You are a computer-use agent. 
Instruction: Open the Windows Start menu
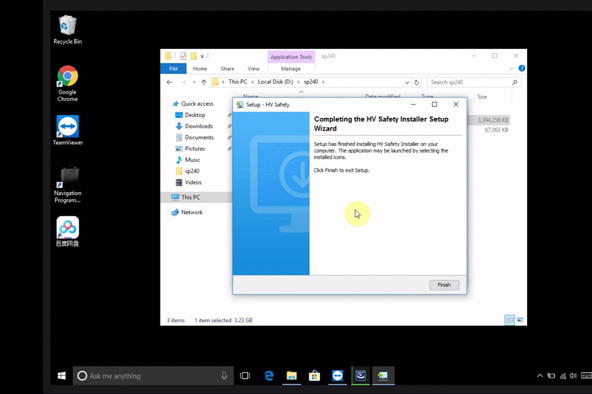(62, 376)
